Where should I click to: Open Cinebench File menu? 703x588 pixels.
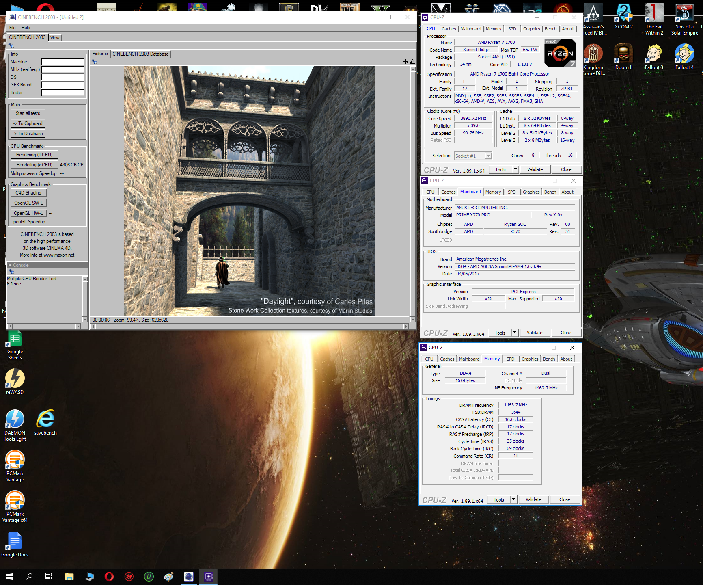pos(13,28)
